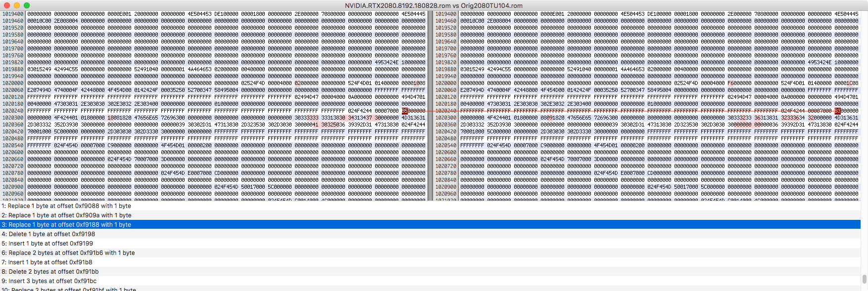Screen dimensions: 868x291
Task: Click highlighted F6000000 in right pane row 1020000
Action: [739, 83]
